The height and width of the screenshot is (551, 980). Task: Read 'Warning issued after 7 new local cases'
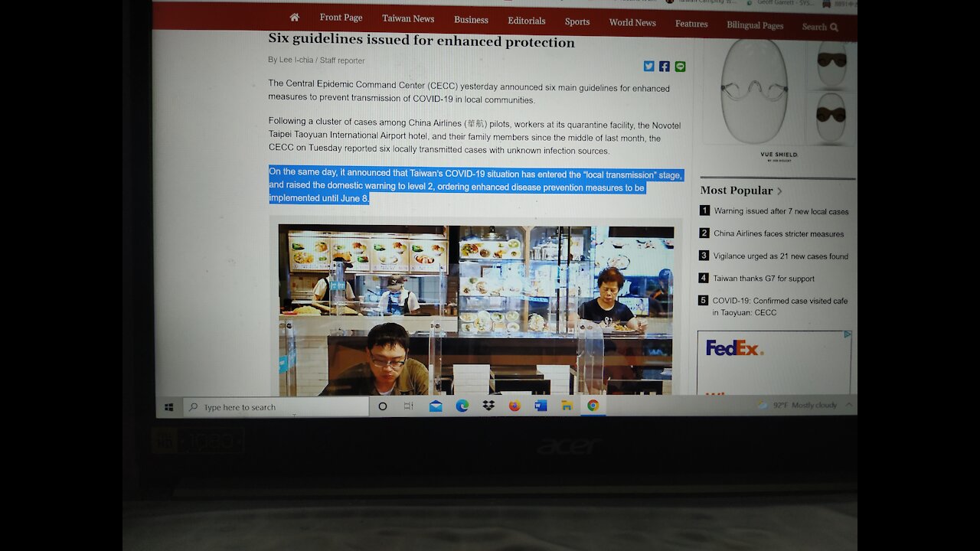(x=781, y=211)
